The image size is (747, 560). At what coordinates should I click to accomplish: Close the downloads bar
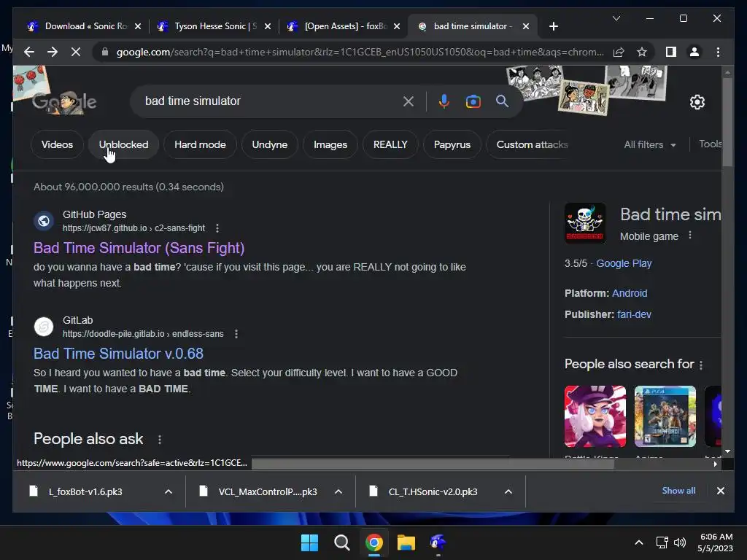720,491
